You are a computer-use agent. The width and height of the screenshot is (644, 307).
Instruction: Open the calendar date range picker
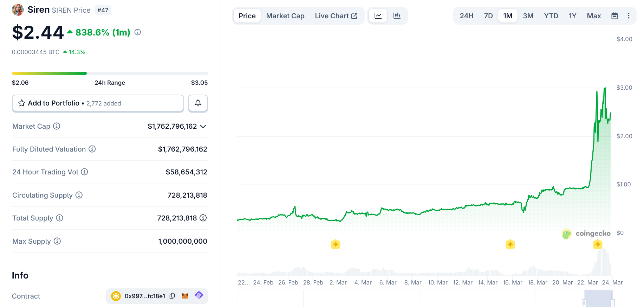click(x=614, y=16)
